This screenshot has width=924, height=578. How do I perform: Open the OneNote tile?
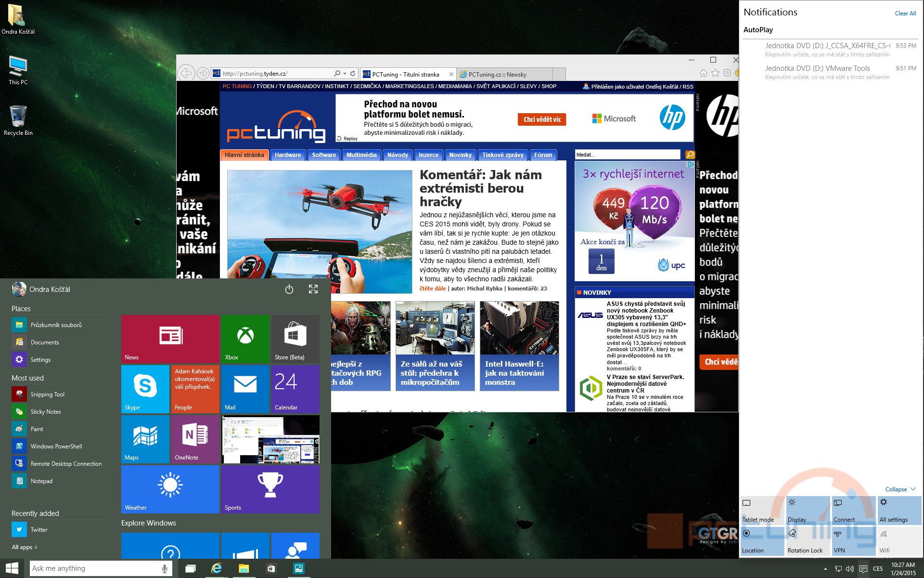(x=195, y=439)
